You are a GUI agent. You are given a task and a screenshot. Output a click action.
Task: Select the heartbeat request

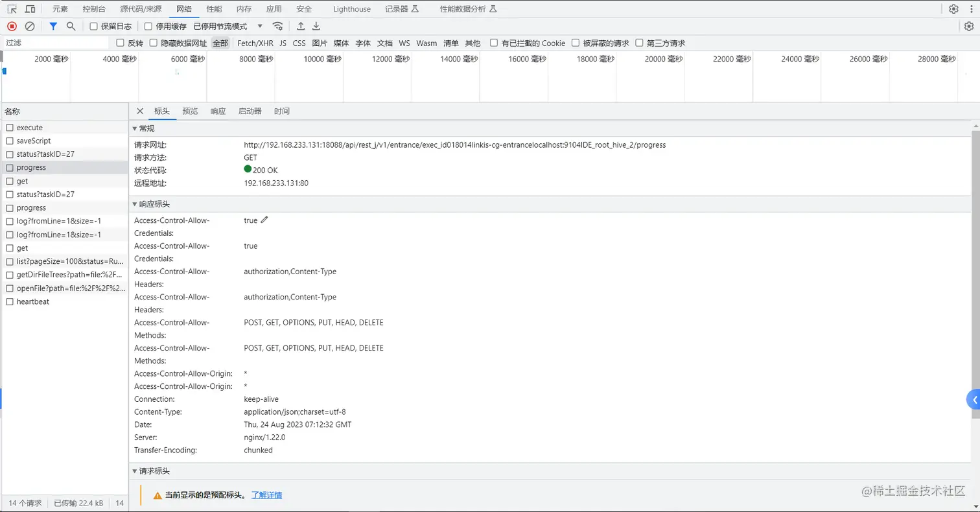point(64,301)
